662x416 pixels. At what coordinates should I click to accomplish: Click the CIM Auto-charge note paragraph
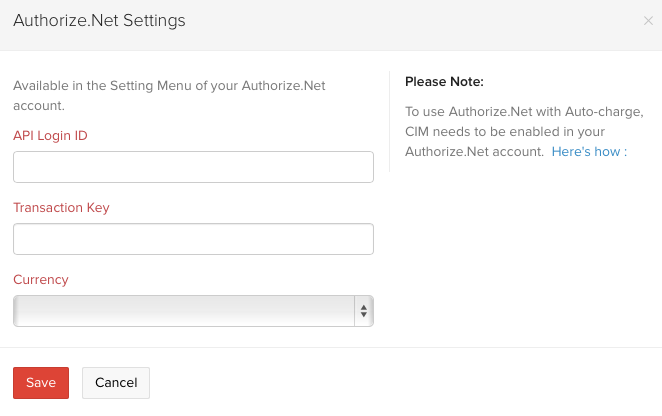(x=515, y=131)
